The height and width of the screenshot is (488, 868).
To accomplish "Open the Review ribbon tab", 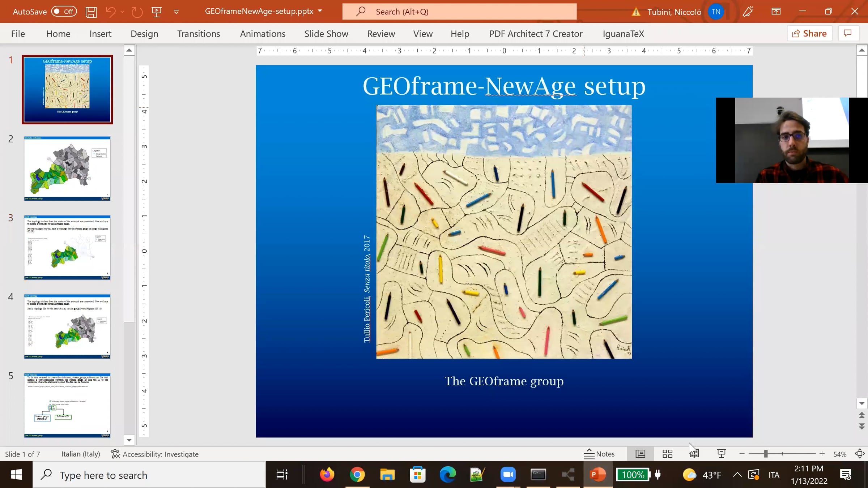I will [381, 34].
